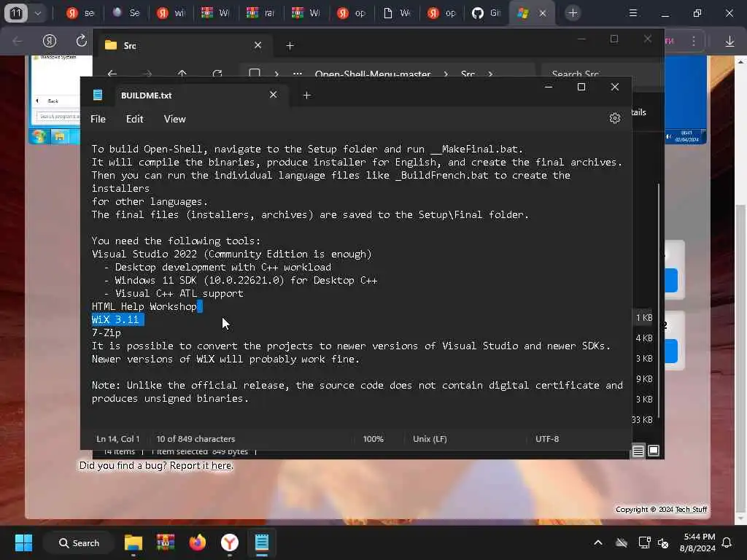Image resolution: width=747 pixels, height=560 pixels.
Task: Go back in File Explorer
Action: click(112, 74)
